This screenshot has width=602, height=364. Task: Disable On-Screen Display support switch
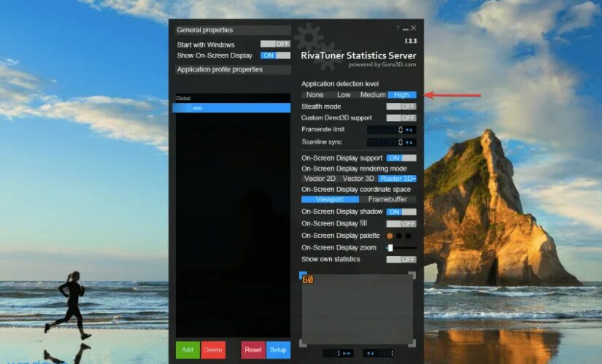coord(401,158)
